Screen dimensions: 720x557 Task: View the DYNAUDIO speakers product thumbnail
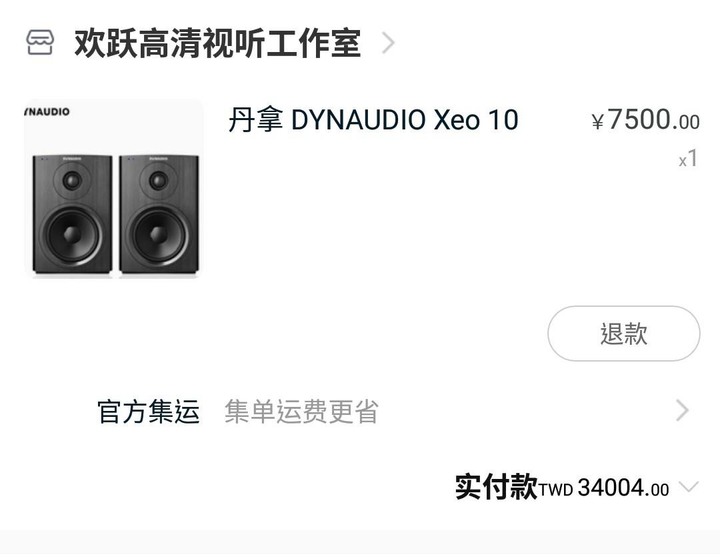click(x=114, y=189)
